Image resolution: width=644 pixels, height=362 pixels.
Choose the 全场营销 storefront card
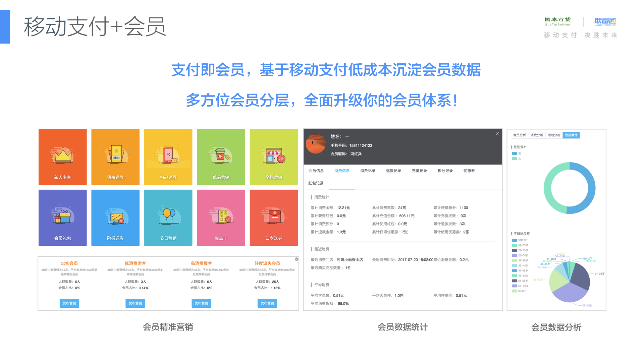click(x=274, y=157)
